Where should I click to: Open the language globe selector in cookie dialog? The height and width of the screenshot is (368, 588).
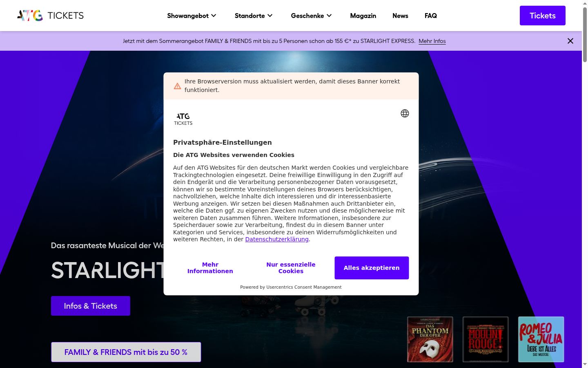(x=405, y=113)
